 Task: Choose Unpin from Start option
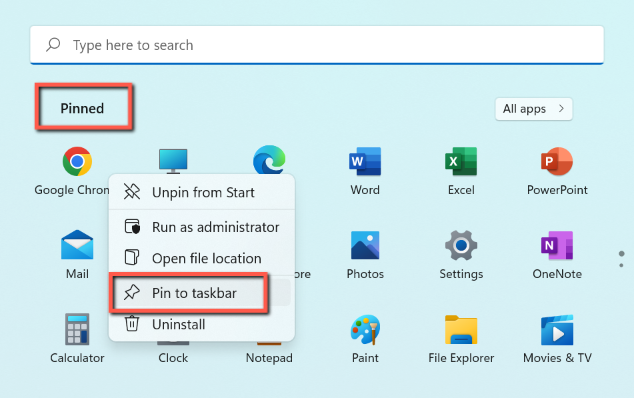coord(202,192)
